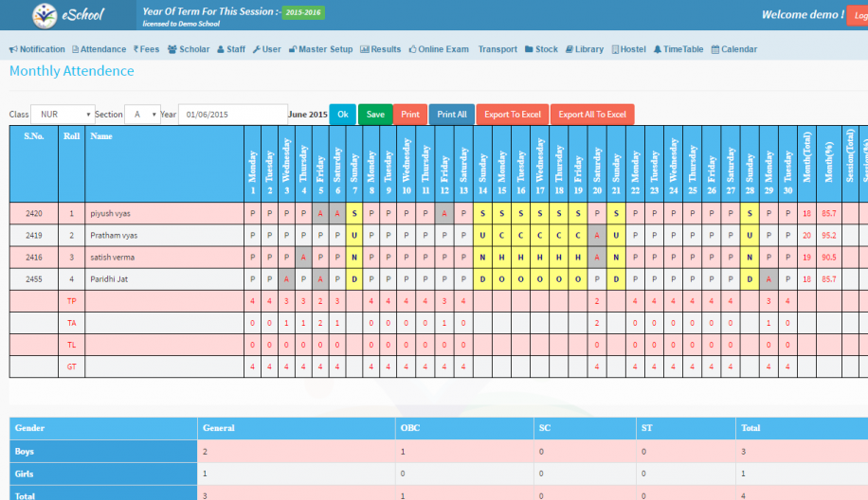Click the Calendar icon in navigation
Viewport: 868px width, 500px height.
point(715,49)
